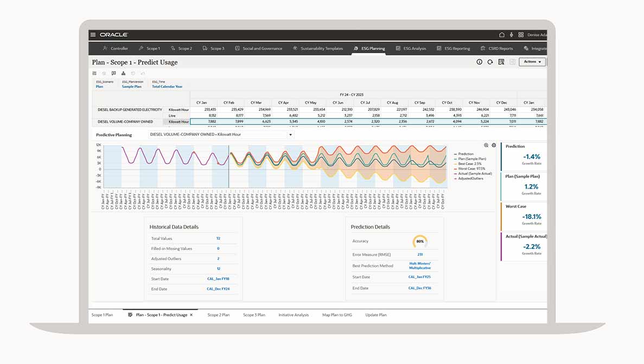This screenshot has width=644, height=364.
Task: Toggle Best Case series in chart legend
Action: pos(469,164)
